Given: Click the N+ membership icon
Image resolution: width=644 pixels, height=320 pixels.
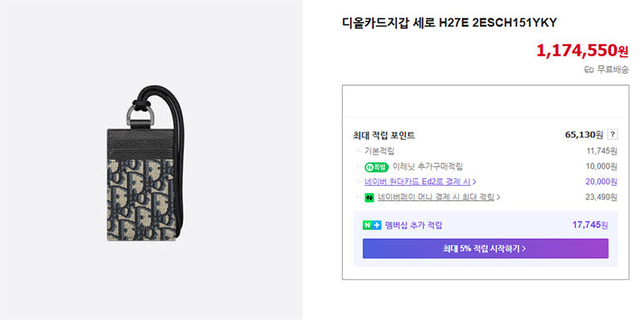Looking at the screenshot, I should [x=372, y=225].
